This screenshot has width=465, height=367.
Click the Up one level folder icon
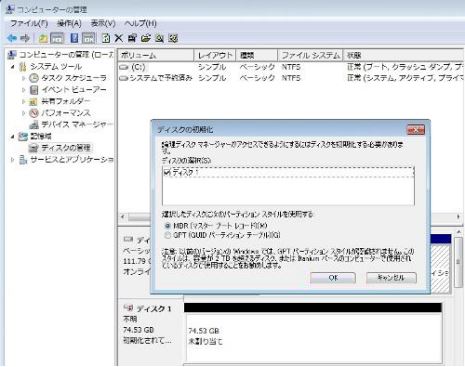[x=43, y=39]
